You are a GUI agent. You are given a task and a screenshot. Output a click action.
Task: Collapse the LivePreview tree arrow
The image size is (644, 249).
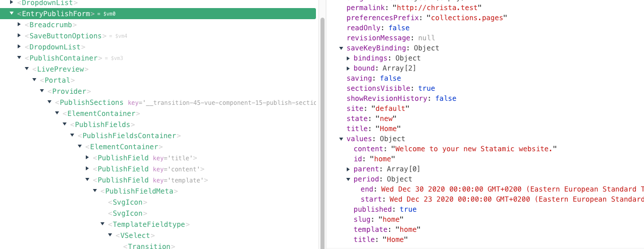coord(27,69)
